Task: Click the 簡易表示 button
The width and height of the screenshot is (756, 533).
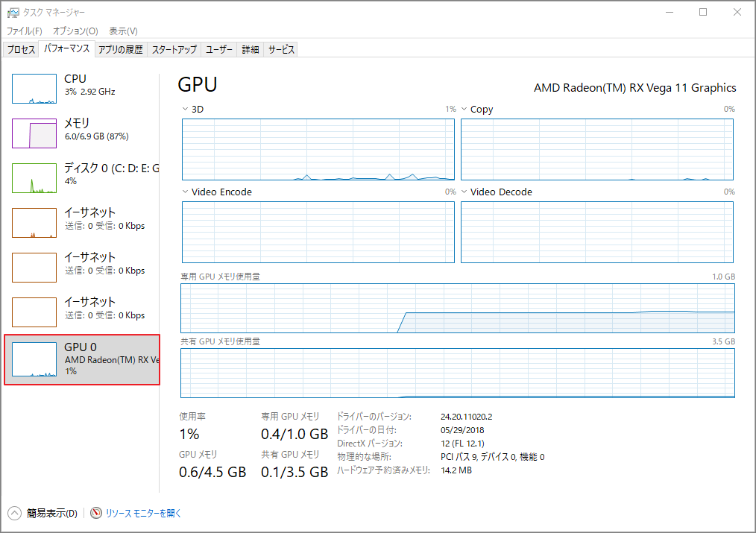Action: coord(41,513)
